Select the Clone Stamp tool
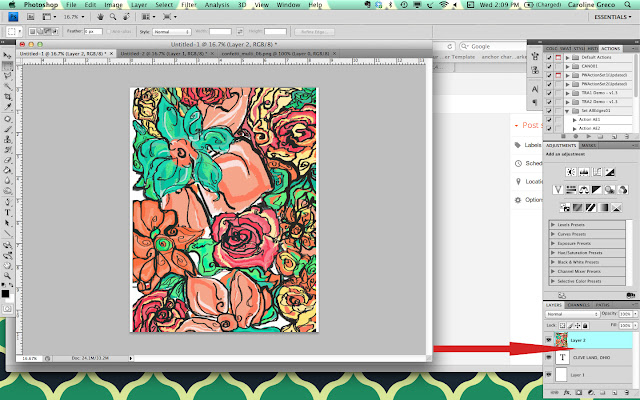This screenshot has width=640, height=400. (x=7, y=140)
